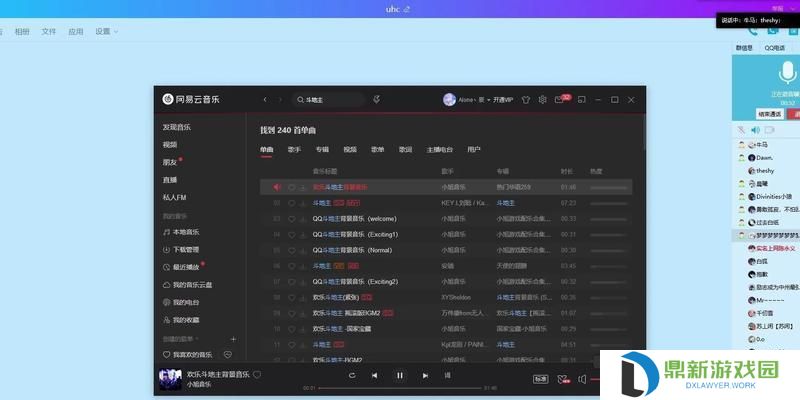Open 我喜欢的音乐 playlist
800x400 pixels.
click(x=188, y=355)
